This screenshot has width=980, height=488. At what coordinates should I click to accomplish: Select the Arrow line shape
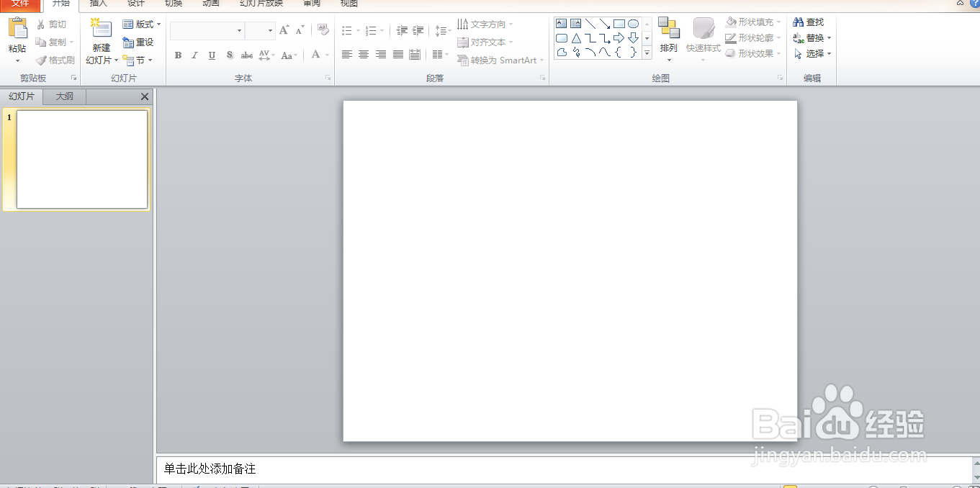coord(605,24)
